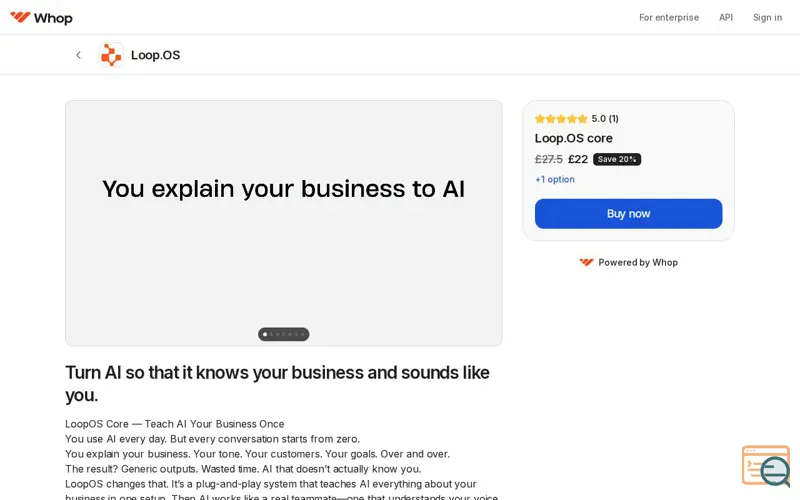The image size is (800, 500).
Task: Click the Loop.OS store name
Action: [x=156, y=55]
